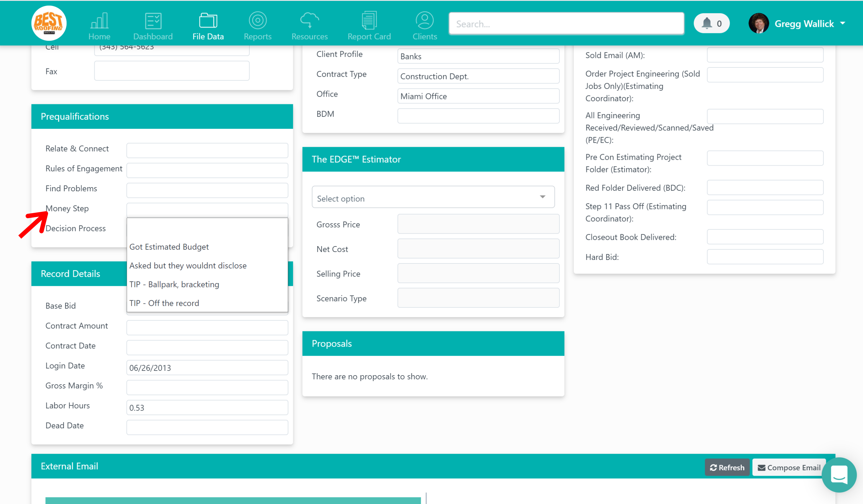The height and width of the screenshot is (504, 863).
Task: Click the Closeout Book Delivered field
Action: 765,237
